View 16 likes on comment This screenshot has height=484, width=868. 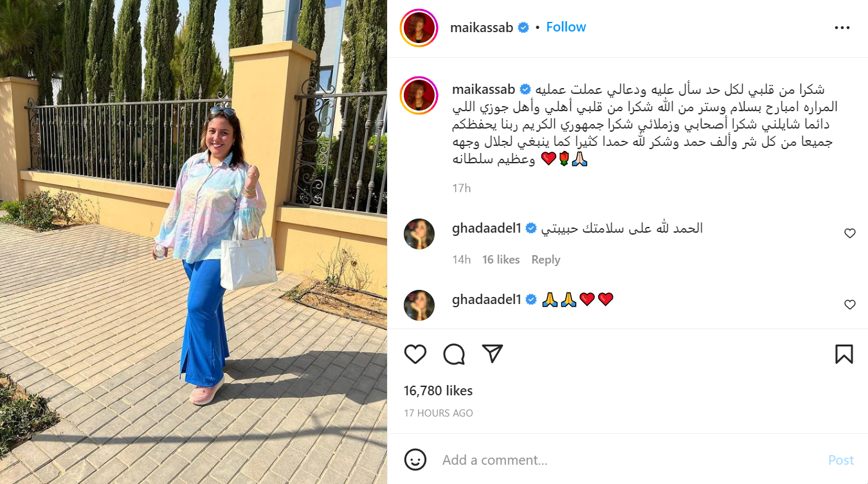tap(501, 260)
